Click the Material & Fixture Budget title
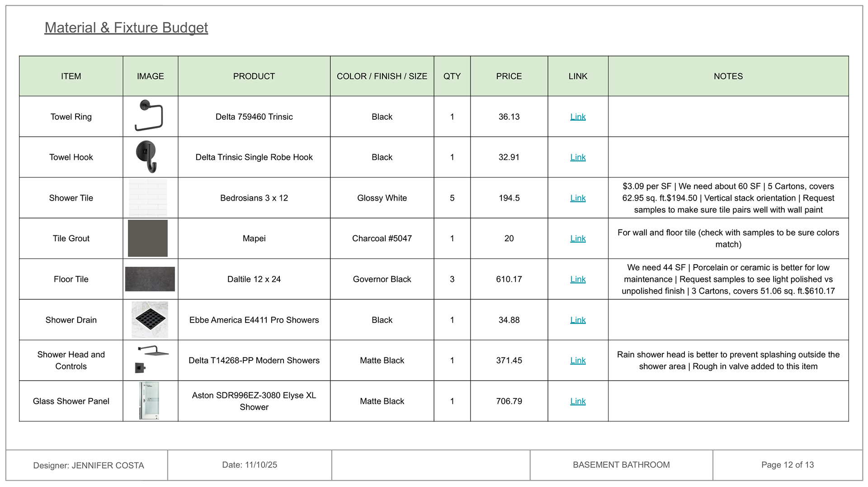868x487 pixels. [126, 28]
